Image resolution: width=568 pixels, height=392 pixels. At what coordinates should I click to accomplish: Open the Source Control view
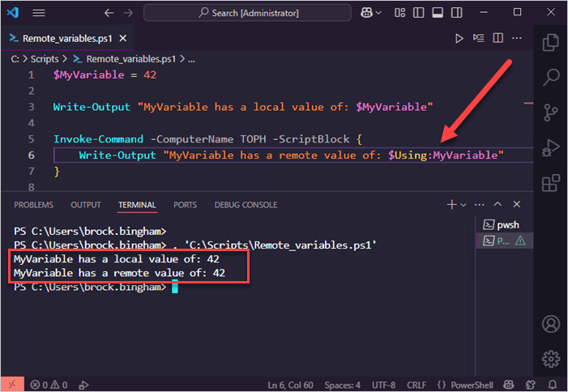pyautogui.click(x=551, y=113)
